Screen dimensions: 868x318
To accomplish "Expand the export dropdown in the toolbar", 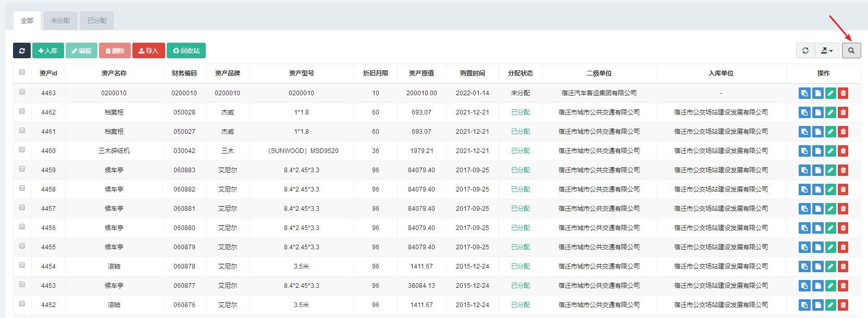I will point(827,50).
